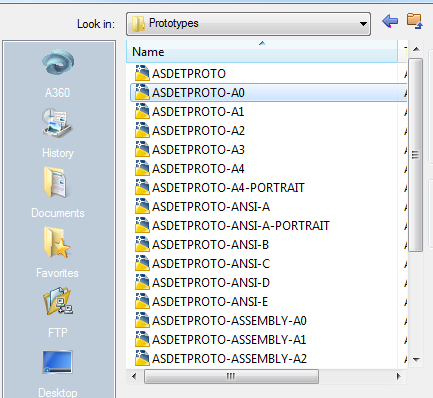Select ASDETPROTO-A1 file name
This screenshot has width=433, height=398.
tap(198, 112)
